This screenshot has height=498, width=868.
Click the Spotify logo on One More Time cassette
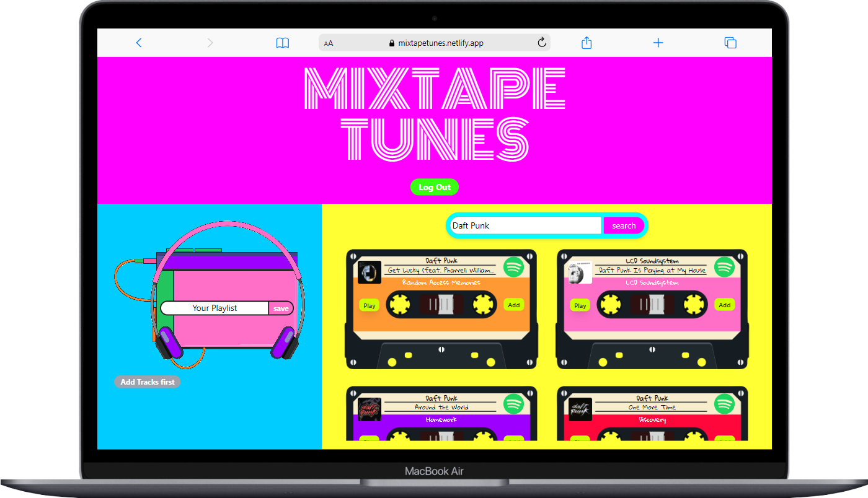coord(724,404)
